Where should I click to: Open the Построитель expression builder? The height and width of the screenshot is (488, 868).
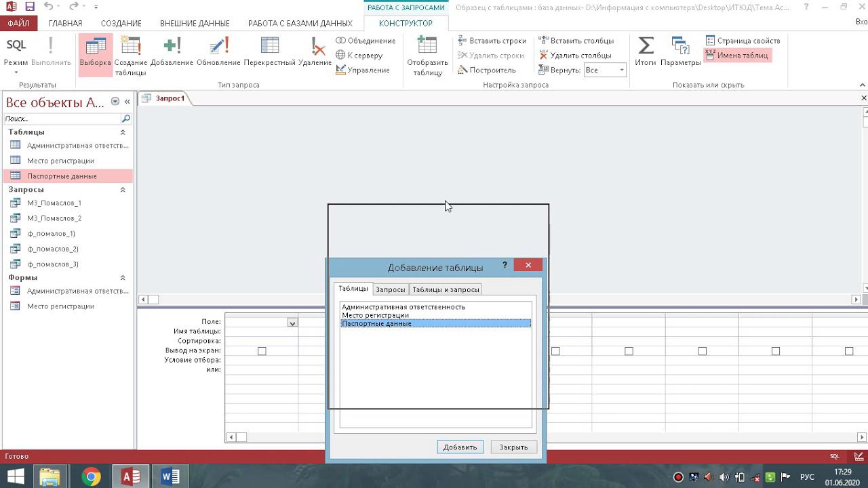(x=487, y=70)
